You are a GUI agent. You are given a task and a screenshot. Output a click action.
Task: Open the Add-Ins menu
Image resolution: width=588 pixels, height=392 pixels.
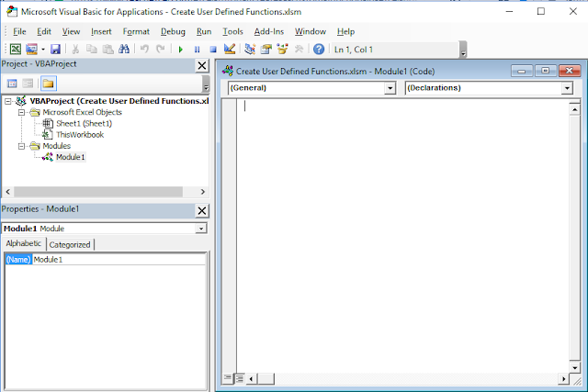point(269,31)
